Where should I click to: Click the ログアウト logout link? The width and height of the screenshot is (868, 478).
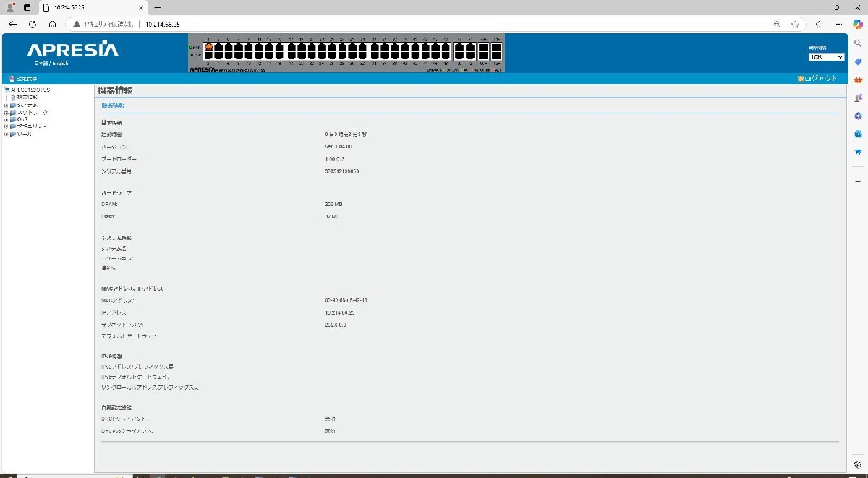[x=817, y=78]
